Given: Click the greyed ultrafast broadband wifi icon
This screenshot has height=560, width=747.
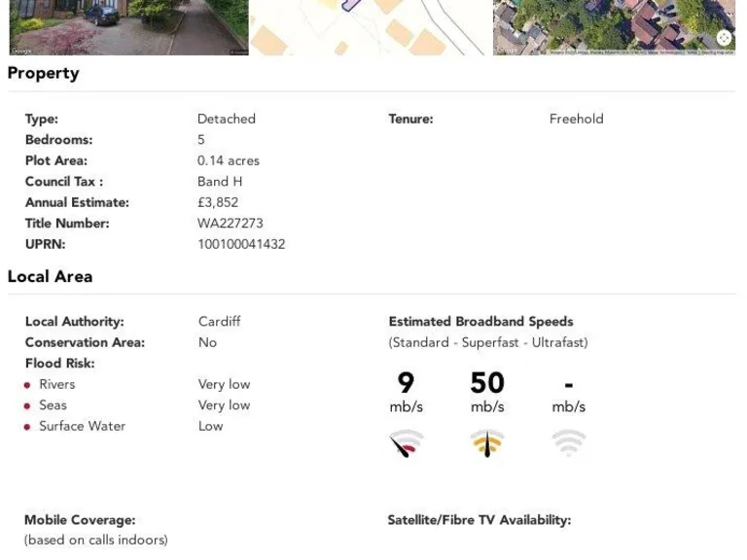Looking at the screenshot, I should (569, 443).
